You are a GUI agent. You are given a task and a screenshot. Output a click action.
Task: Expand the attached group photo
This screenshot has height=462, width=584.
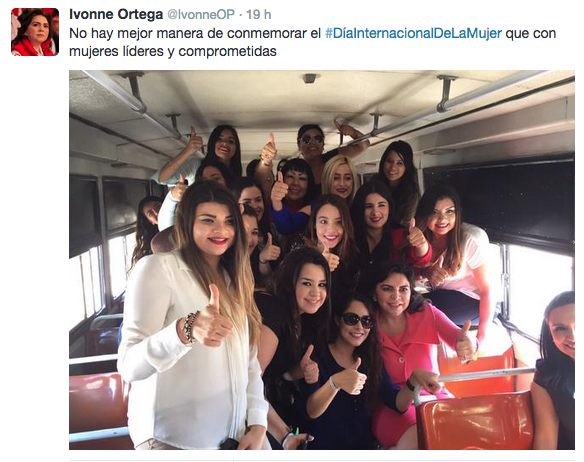pyautogui.click(x=322, y=260)
